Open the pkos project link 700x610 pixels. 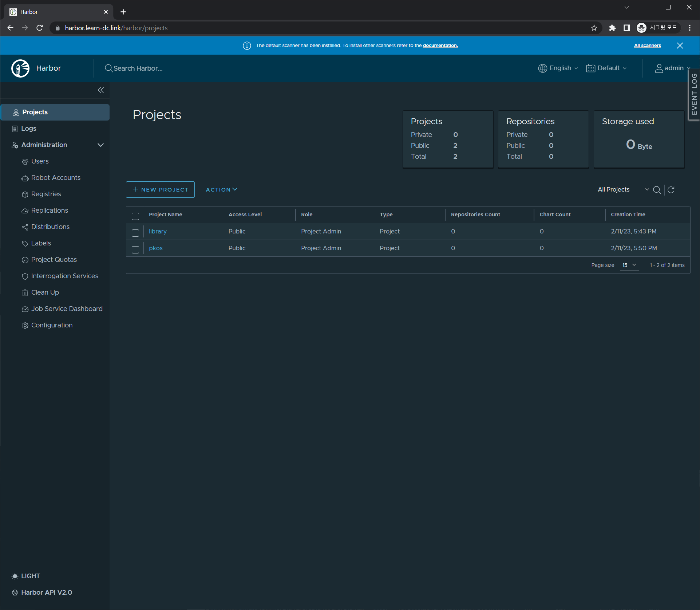[x=155, y=248]
